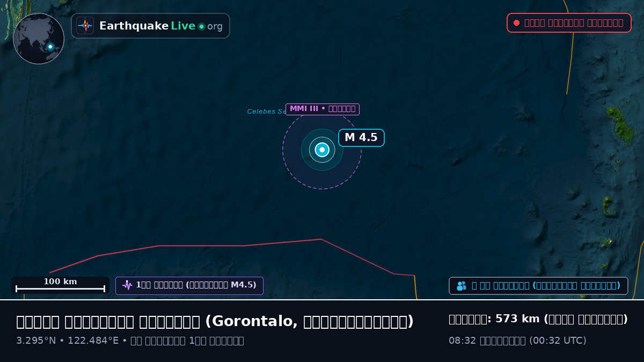Screen dimensions: 644x362
Task: Click the location marker on the globe minimap
Action: pos(50,47)
